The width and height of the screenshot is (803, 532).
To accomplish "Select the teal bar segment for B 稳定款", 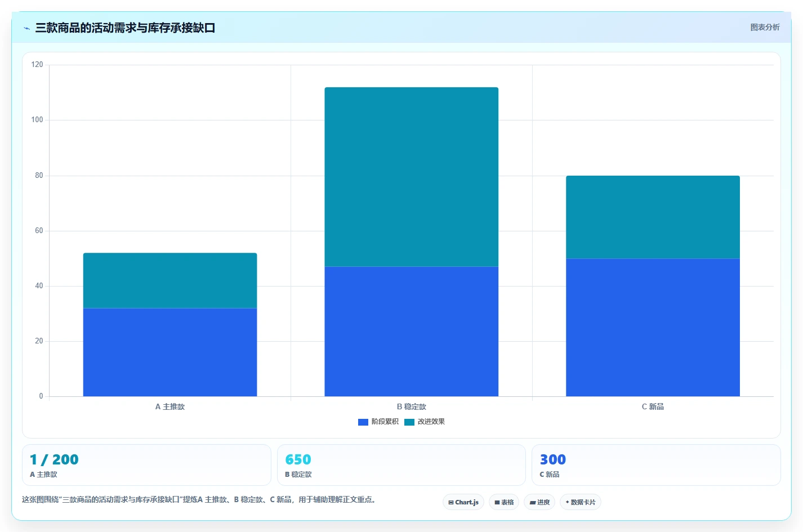I will 412,177.
